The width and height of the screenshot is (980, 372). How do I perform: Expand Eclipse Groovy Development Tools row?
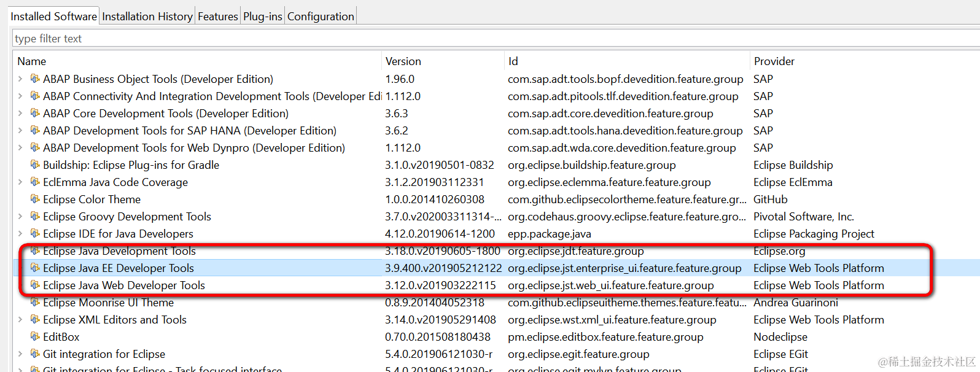20,216
